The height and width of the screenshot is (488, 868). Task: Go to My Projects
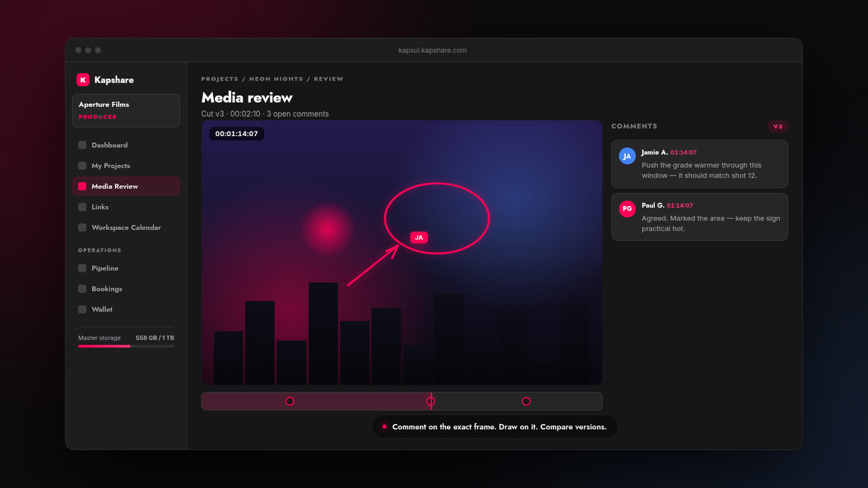pyautogui.click(x=126, y=165)
